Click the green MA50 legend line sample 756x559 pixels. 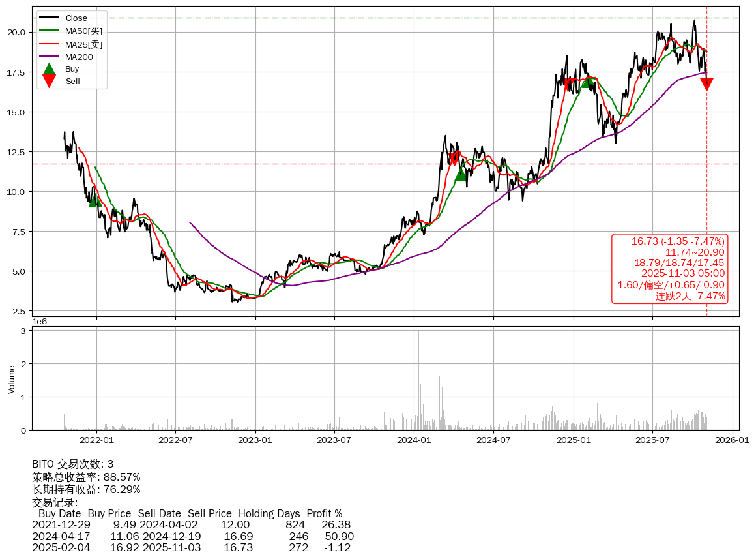49,31
